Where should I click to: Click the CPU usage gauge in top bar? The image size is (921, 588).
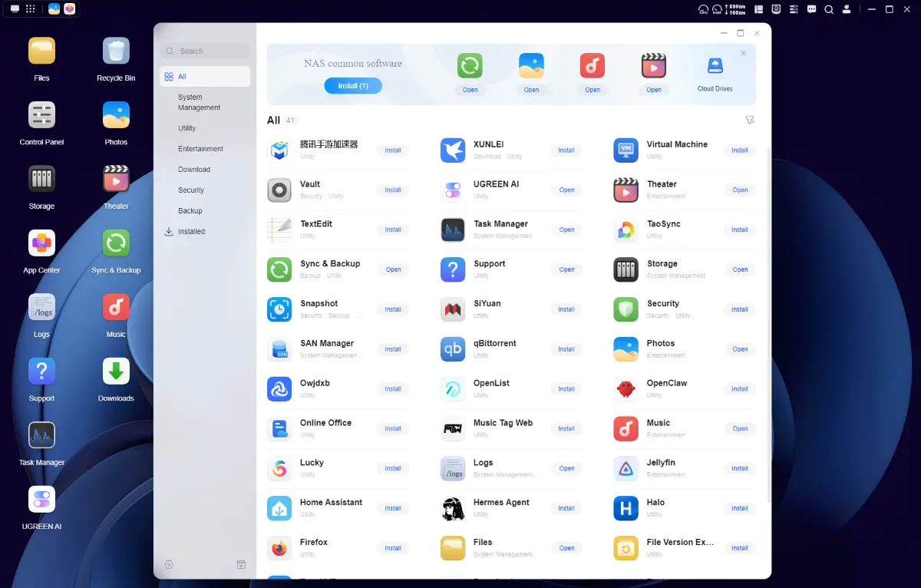[703, 9]
